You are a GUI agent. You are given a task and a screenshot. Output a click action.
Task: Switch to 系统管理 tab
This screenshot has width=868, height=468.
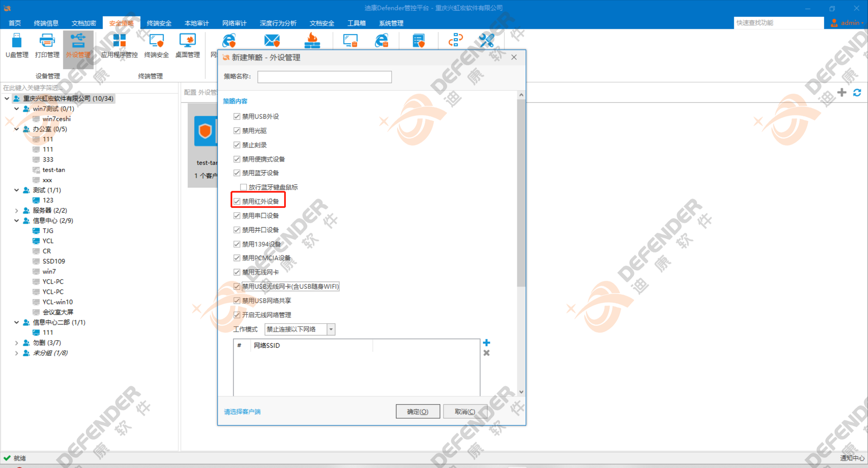coord(391,23)
